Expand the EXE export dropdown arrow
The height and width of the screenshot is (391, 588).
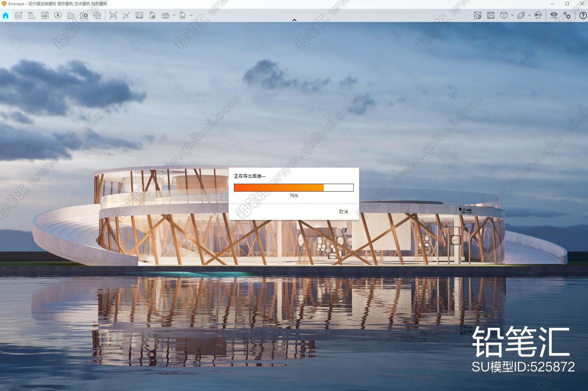191,15
